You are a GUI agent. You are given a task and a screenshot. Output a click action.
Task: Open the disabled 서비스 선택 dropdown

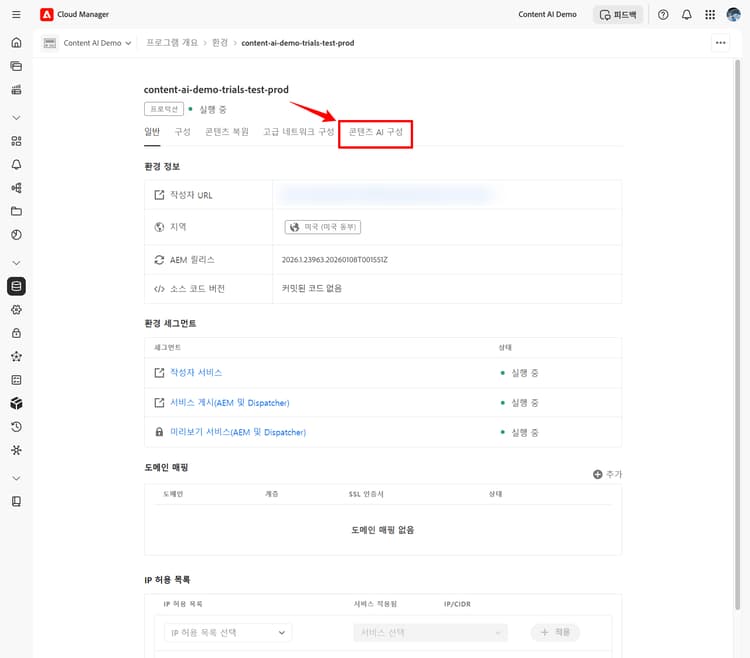tap(430, 633)
